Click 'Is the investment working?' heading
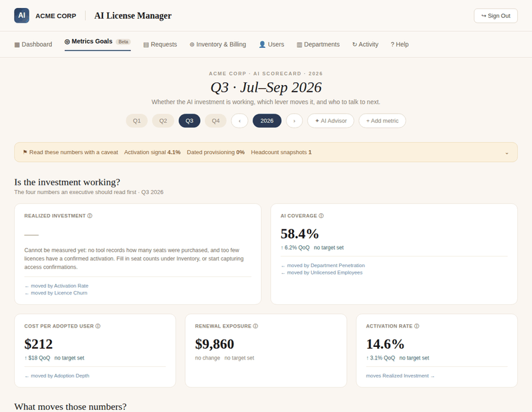The image size is (532, 412). click(x=67, y=182)
